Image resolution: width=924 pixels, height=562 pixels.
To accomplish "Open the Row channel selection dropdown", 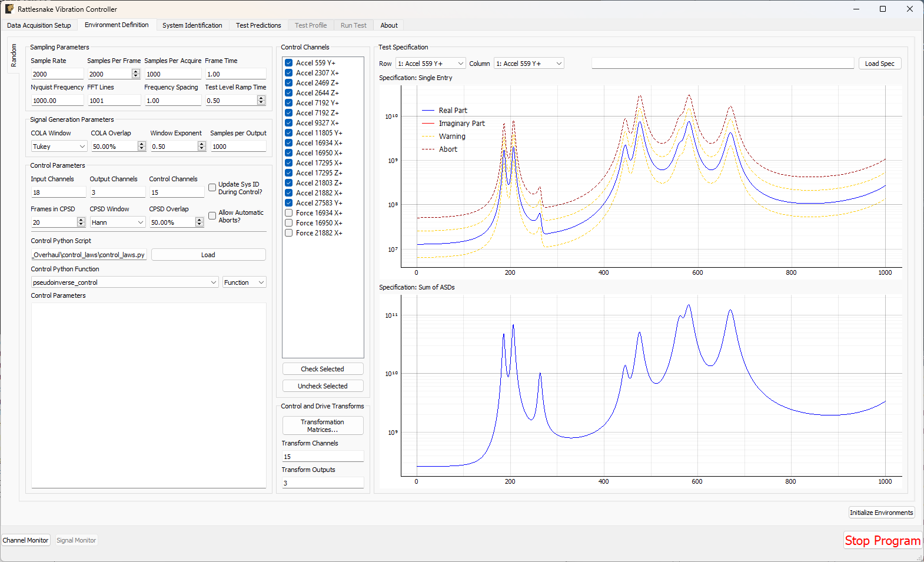I will tap(431, 64).
